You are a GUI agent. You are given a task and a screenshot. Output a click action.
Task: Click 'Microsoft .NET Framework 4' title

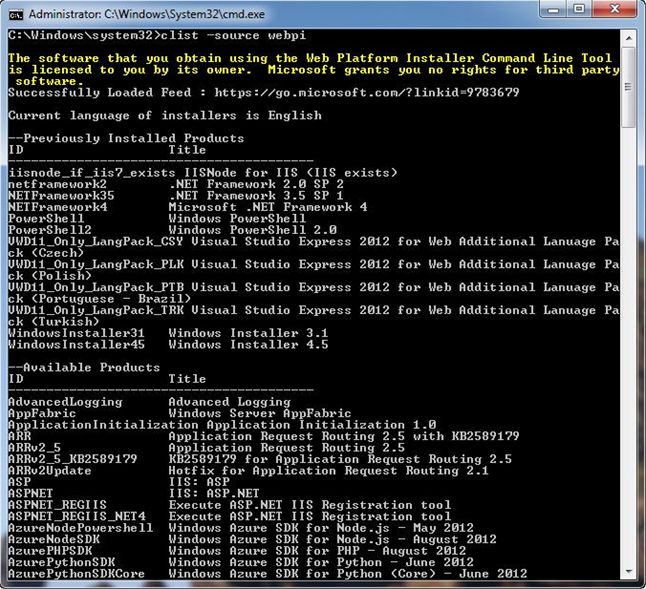pyautogui.click(x=268, y=207)
